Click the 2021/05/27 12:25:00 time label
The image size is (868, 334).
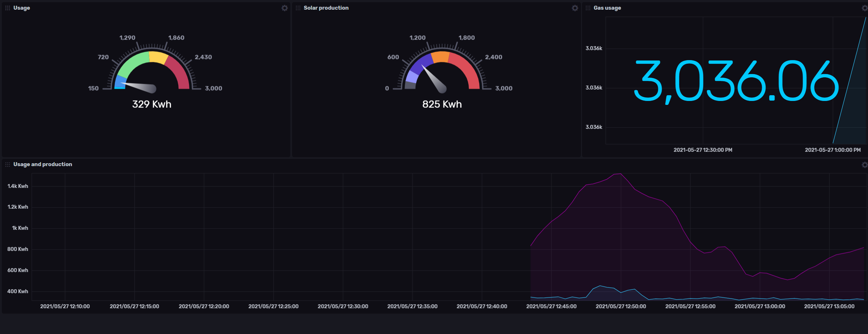(x=273, y=306)
